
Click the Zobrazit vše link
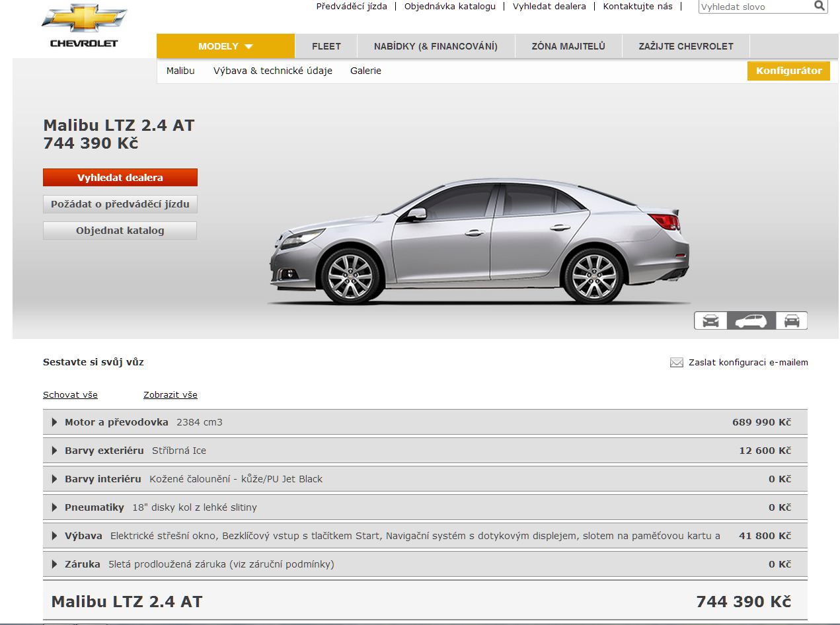(x=170, y=395)
